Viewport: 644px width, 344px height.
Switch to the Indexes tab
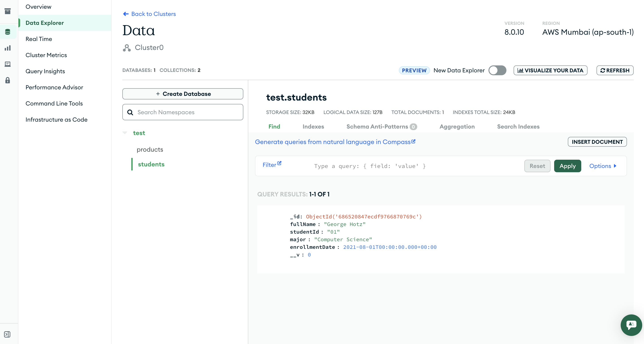click(x=313, y=127)
